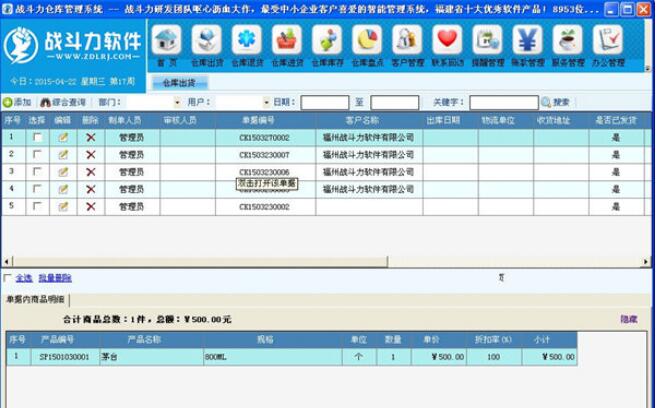Click the 折扣率 column header
This screenshot has width=657, height=408.
tap(493, 339)
